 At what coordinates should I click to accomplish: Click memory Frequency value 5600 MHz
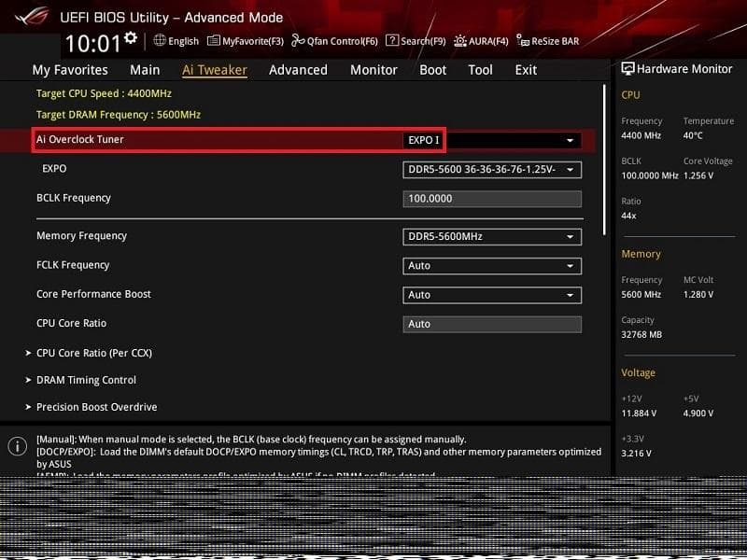(x=641, y=295)
